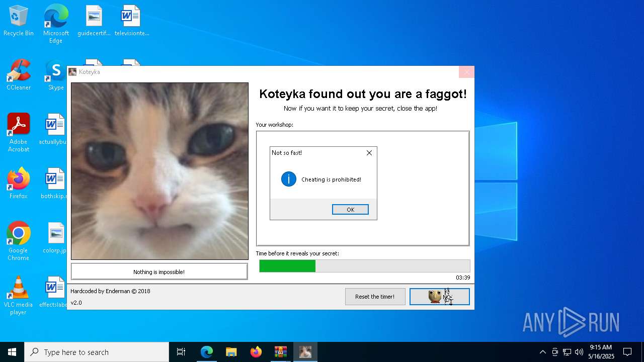Click the 03:39 remaining time text
The width and height of the screenshot is (644, 362).
463,278
